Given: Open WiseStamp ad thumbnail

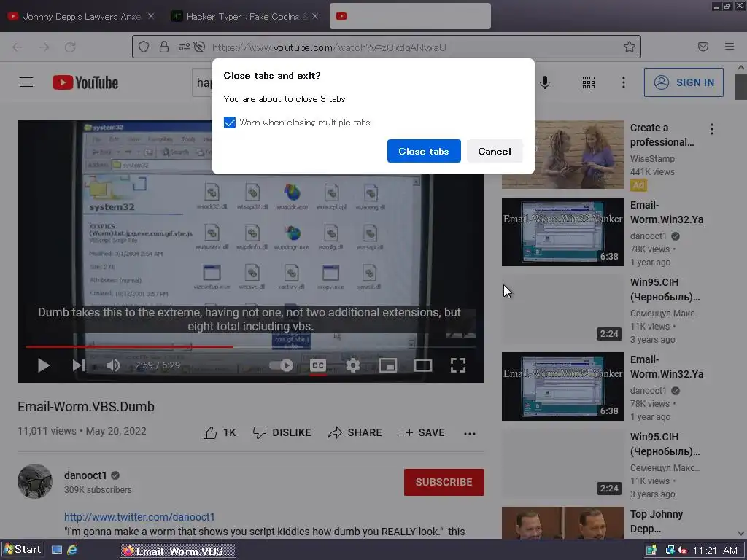Looking at the screenshot, I should tap(562, 155).
